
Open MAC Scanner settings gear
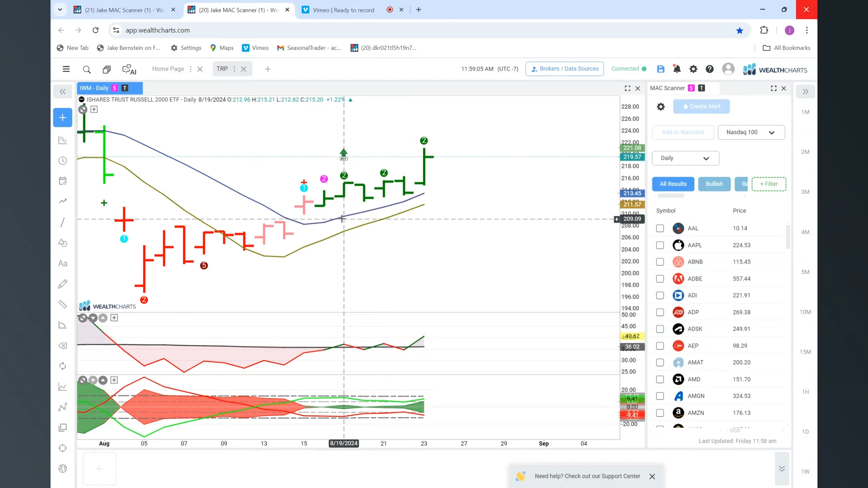pyautogui.click(x=661, y=107)
